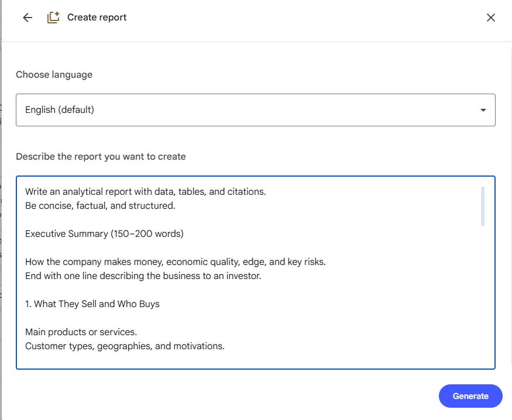Click the 'Executive Summary (150–200 words)' line
This screenshot has height=420, width=512.
tap(104, 233)
